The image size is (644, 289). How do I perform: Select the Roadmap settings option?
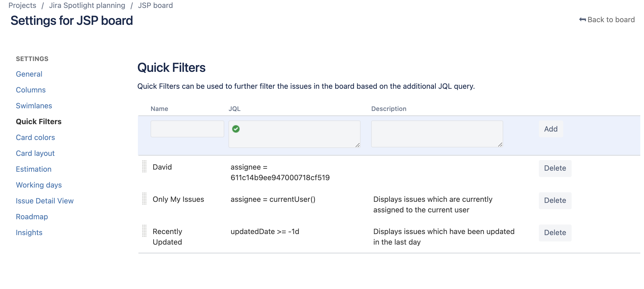pyautogui.click(x=32, y=217)
